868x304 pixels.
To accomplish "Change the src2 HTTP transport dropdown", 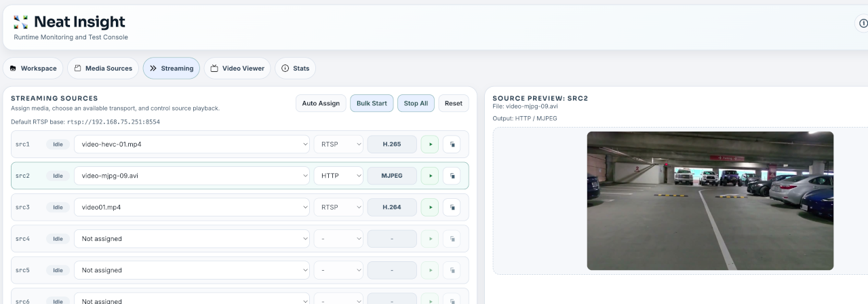I will 338,176.
